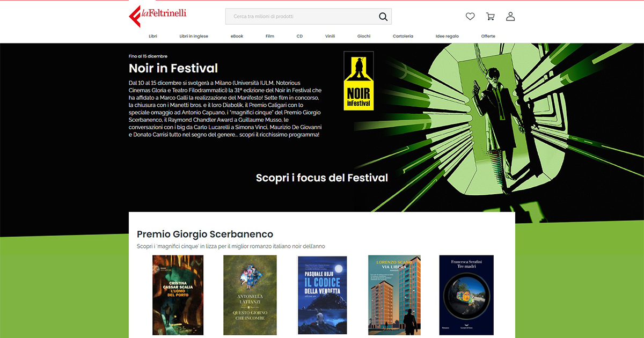The width and height of the screenshot is (644, 338).
Task: Open the Vinili menu
Action: coord(330,36)
